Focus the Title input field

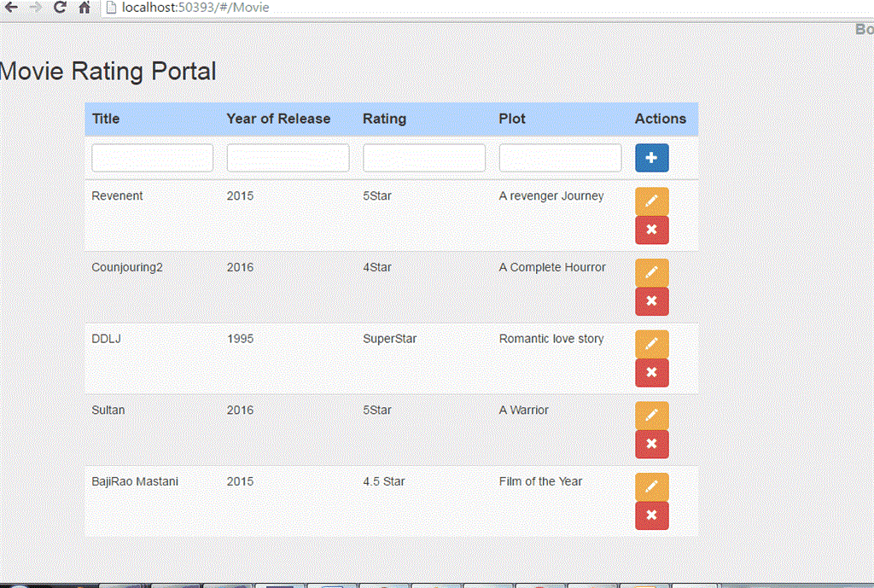pyautogui.click(x=152, y=158)
